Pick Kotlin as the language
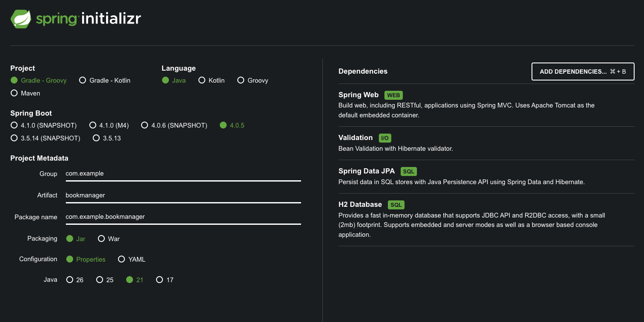Screen dimensions: 644x322 (211, 80)
